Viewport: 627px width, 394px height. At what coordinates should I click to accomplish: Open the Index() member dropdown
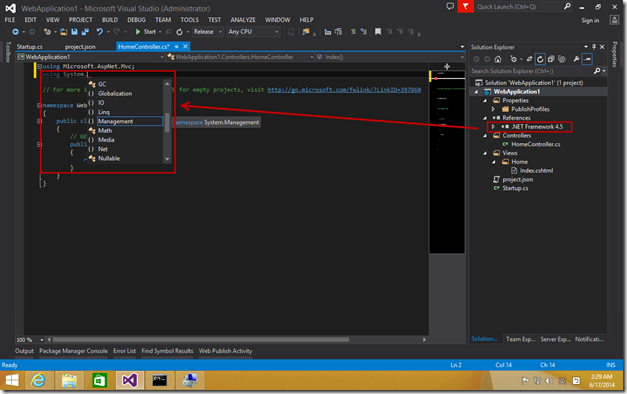[390, 57]
